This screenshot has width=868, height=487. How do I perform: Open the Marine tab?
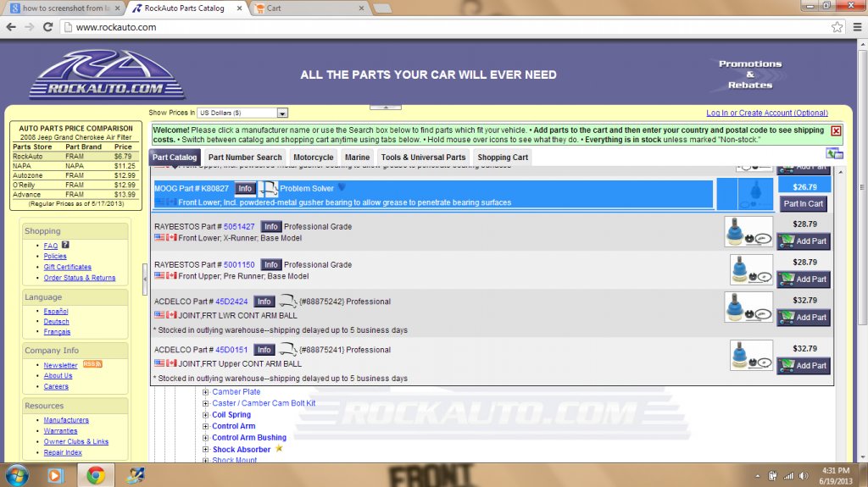point(357,158)
